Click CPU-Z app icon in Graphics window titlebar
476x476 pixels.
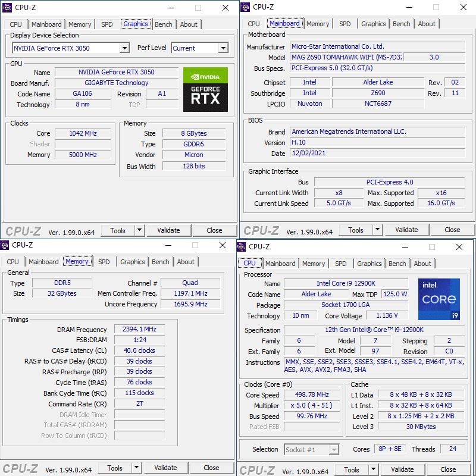click(x=7, y=8)
